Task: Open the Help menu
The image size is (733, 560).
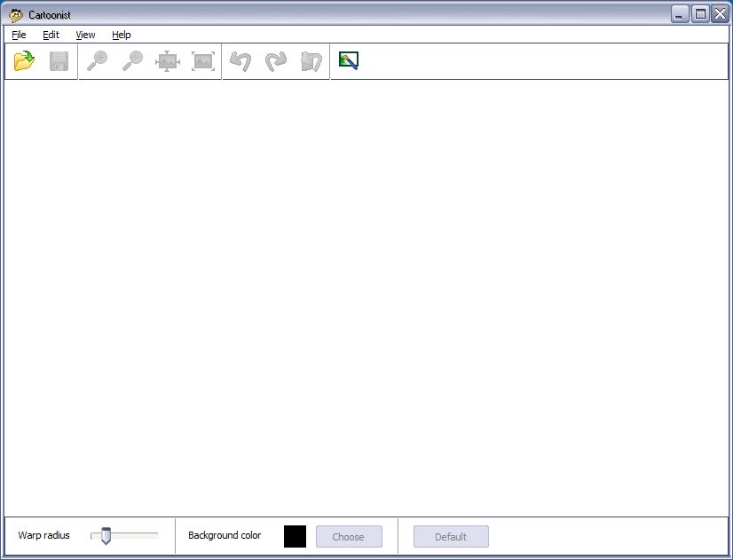Action: [x=122, y=35]
